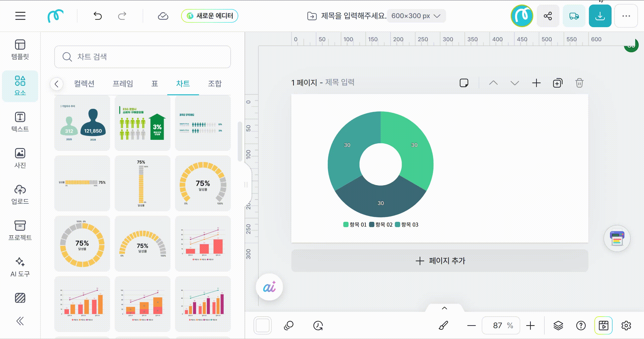This screenshot has width=644, height=339.
Task: Toggle the 새로운 에디터 switch
Action: (210, 16)
